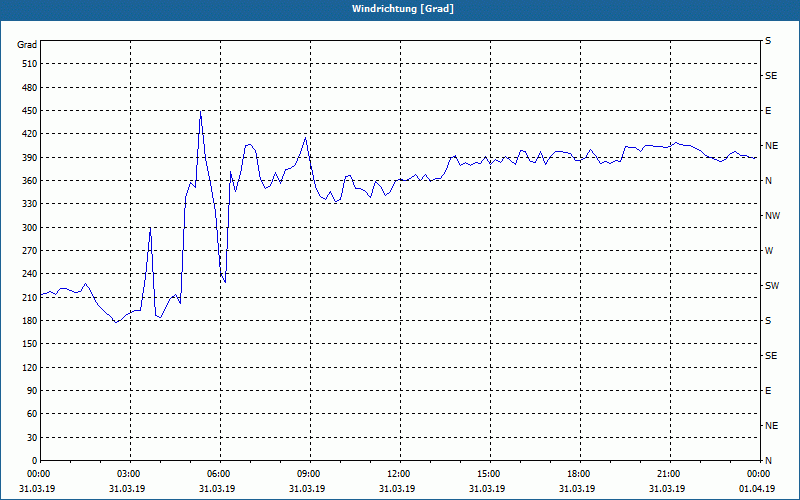Select the E compass label level with 90
This screenshot has height=500, width=800.
pyautogui.click(x=768, y=391)
